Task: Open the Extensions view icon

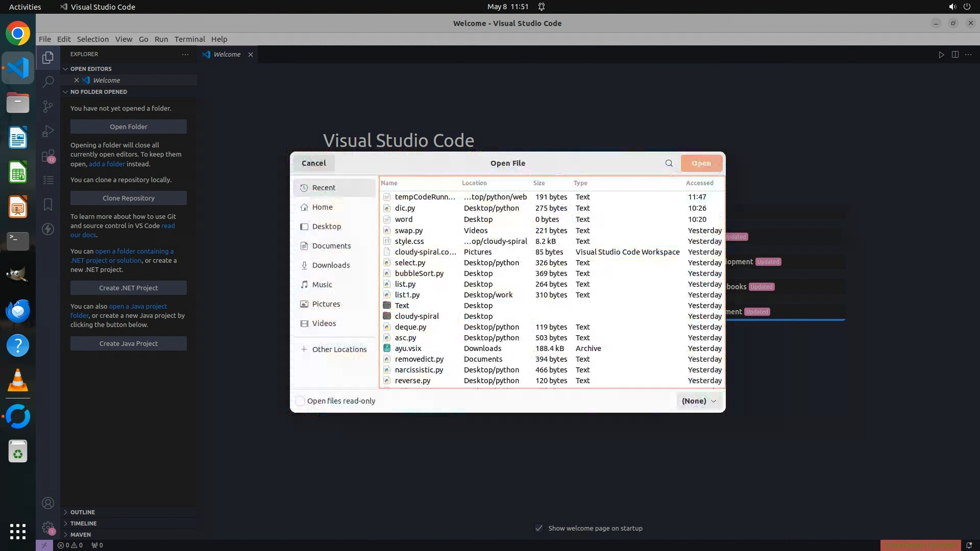Action: tap(48, 156)
